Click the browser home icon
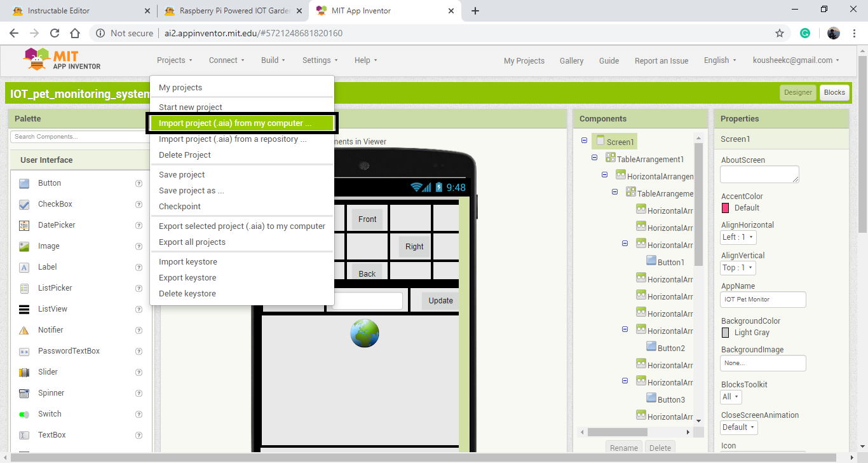The width and height of the screenshot is (868, 463). tap(75, 33)
